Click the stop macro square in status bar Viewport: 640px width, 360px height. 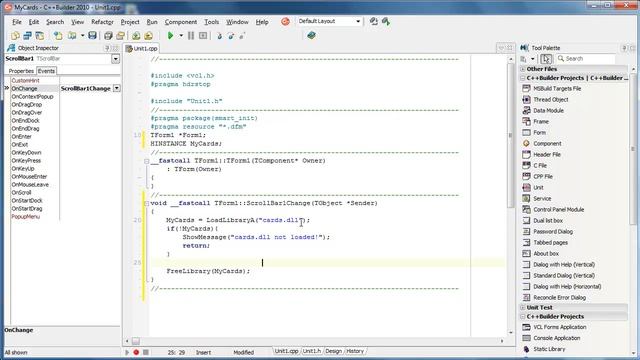coord(146,352)
